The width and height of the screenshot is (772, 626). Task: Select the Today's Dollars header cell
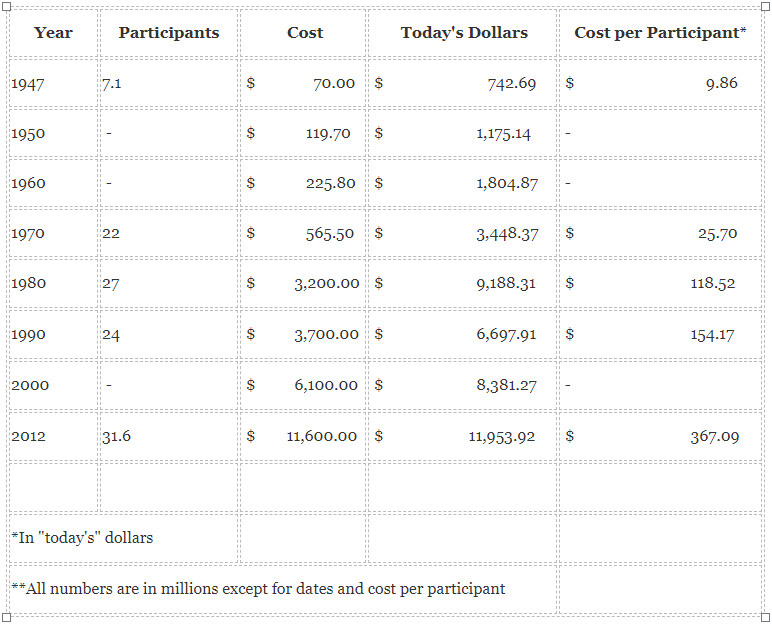[464, 33]
